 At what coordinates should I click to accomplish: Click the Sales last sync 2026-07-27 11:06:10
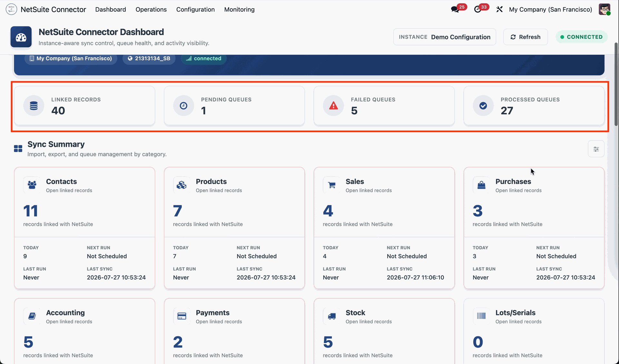(x=415, y=277)
